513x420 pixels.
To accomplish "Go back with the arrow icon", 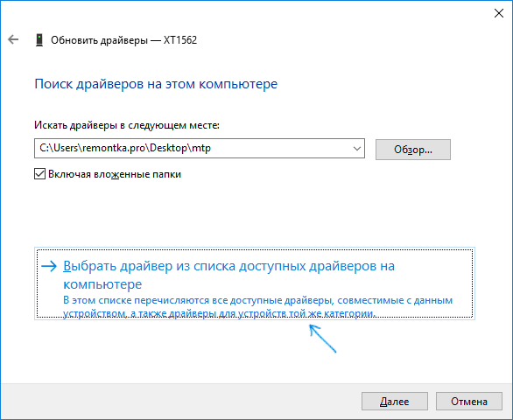I will click(x=13, y=39).
